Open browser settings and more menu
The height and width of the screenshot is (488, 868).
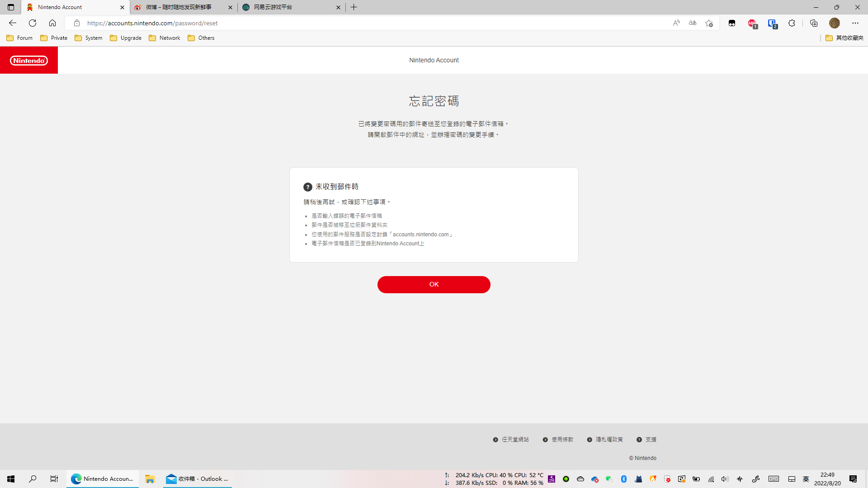pyautogui.click(x=855, y=23)
